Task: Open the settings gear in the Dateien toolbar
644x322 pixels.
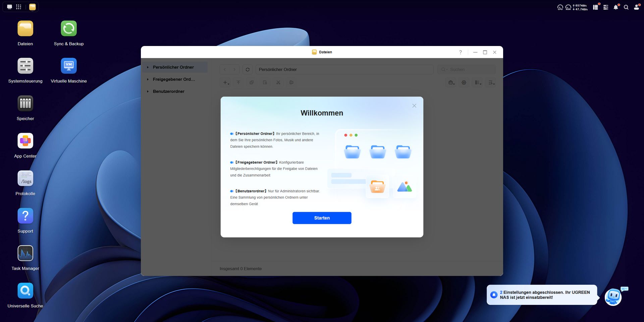Action: click(x=464, y=82)
